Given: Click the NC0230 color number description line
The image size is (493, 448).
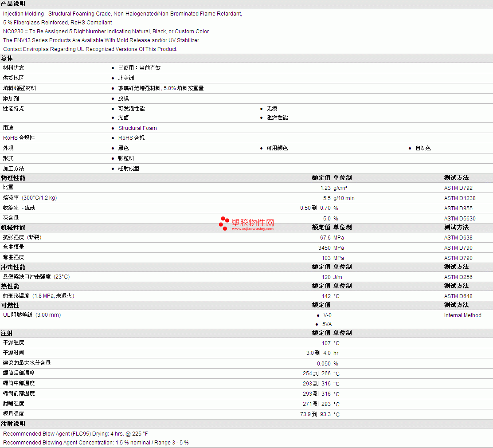Looking at the screenshot, I should point(106,31).
